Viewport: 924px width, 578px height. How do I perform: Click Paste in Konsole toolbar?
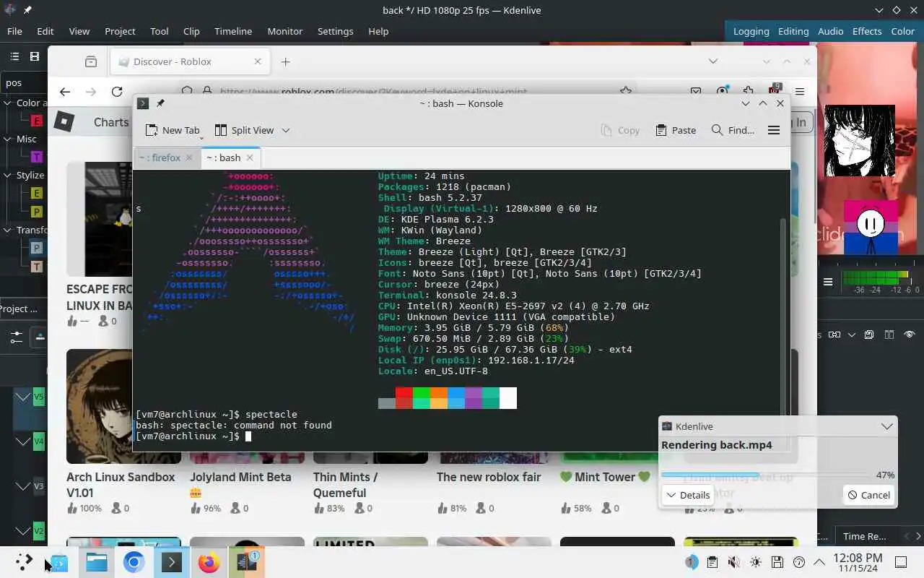pyautogui.click(x=676, y=130)
